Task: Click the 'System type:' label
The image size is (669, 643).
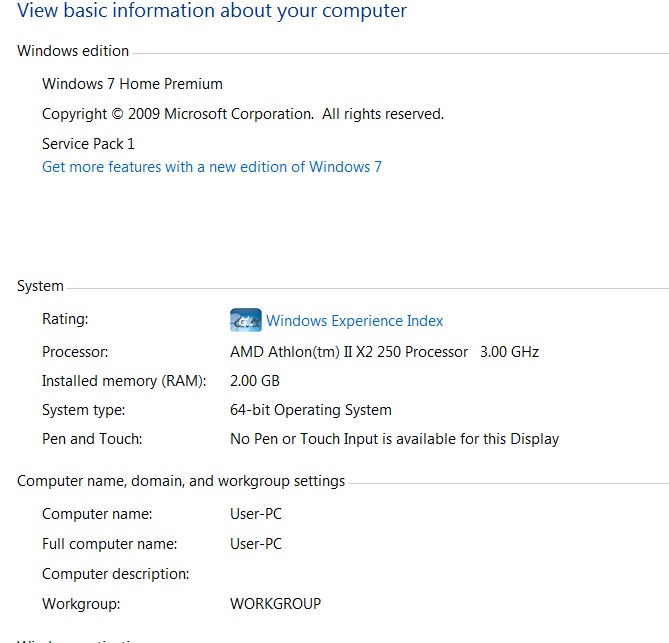Action: coord(84,410)
